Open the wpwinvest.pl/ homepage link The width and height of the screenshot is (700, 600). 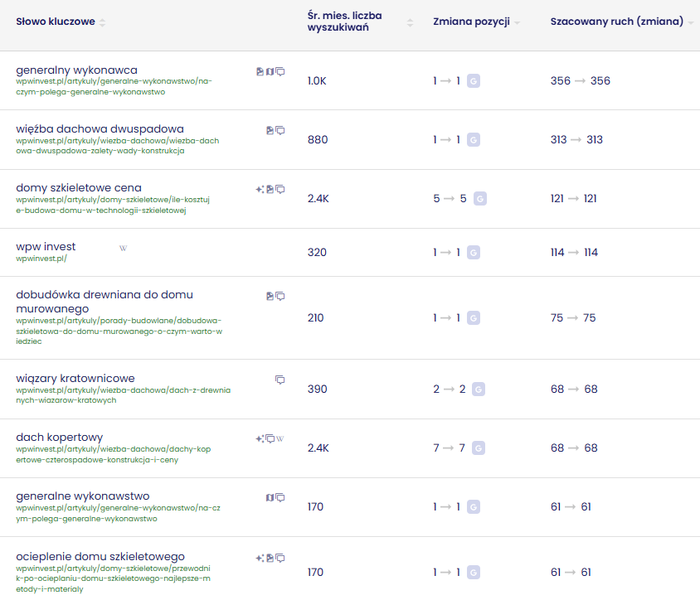(x=41, y=259)
